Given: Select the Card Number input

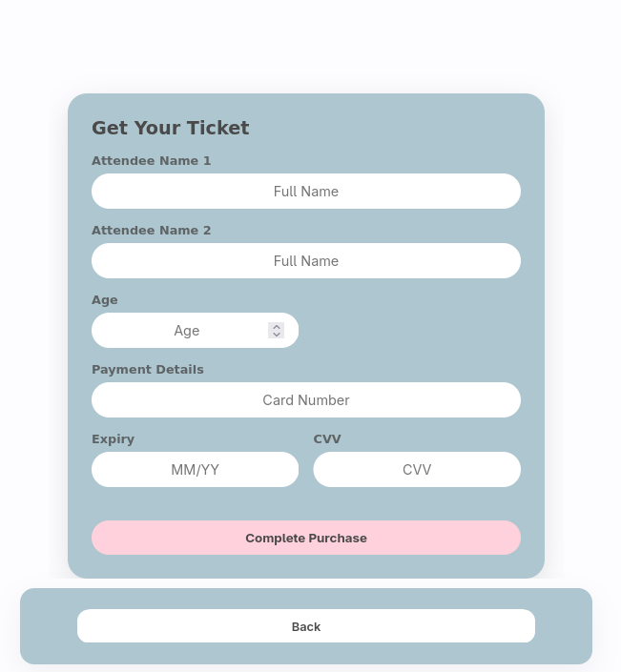Looking at the screenshot, I should click(x=305, y=400).
